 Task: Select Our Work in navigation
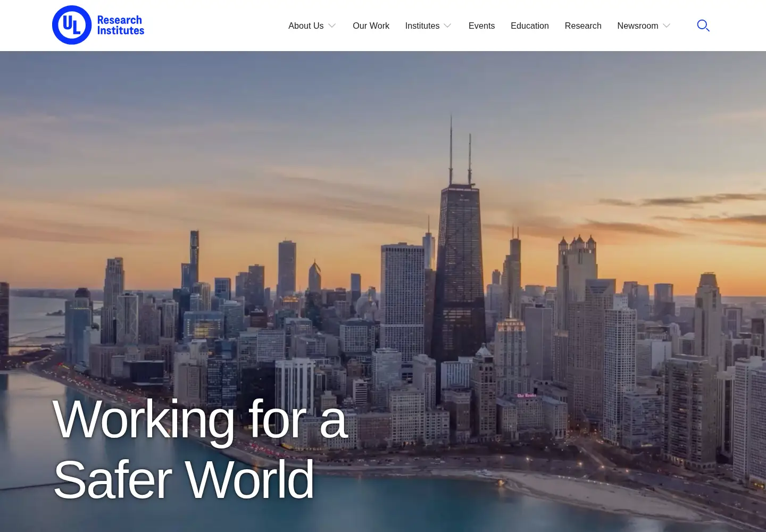coord(371,26)
